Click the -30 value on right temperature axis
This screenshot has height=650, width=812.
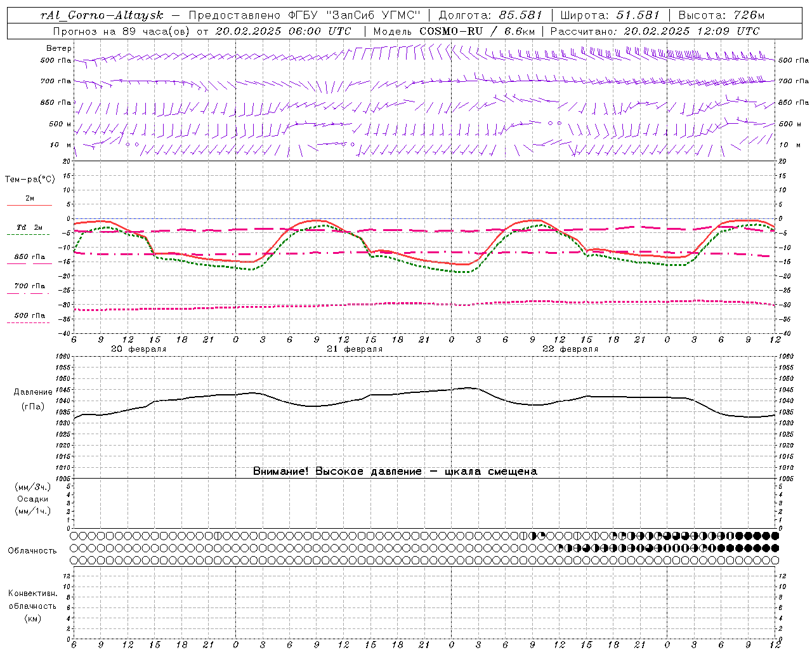[x=784, y=305]
